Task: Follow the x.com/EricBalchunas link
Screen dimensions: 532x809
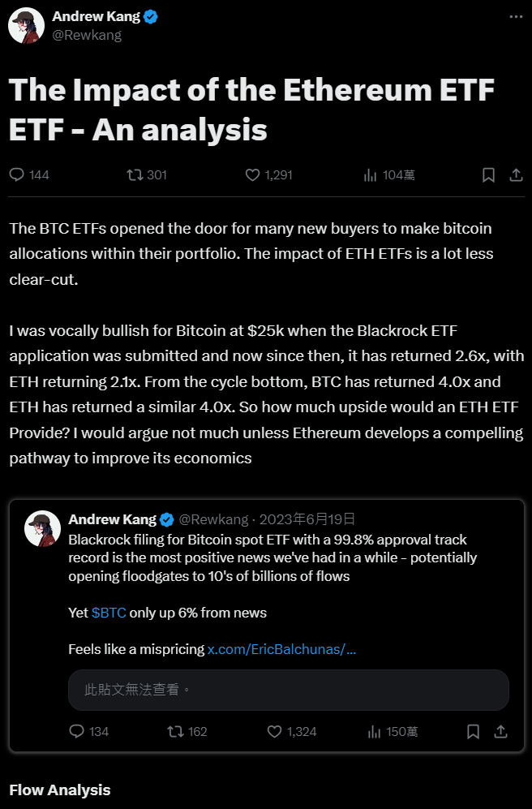Action: (x=281, y=648)
